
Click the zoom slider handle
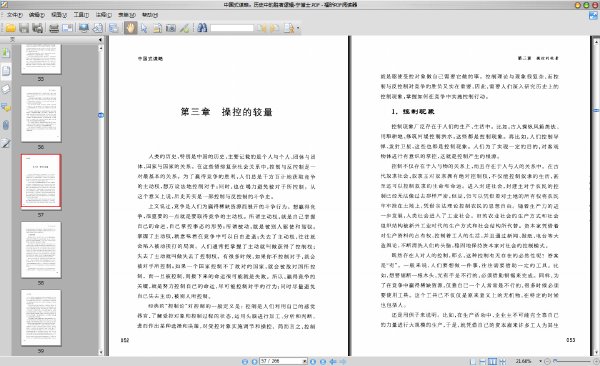[555, 361]
